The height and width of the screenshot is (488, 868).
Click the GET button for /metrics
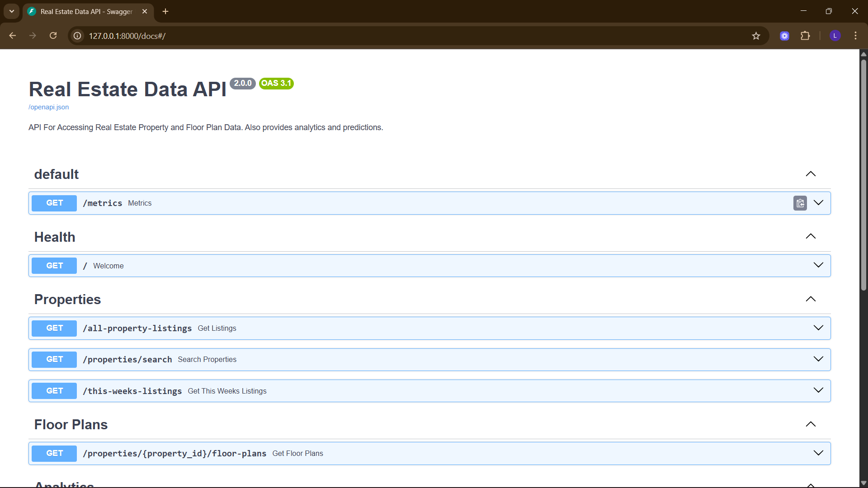[x=54, y=203]
